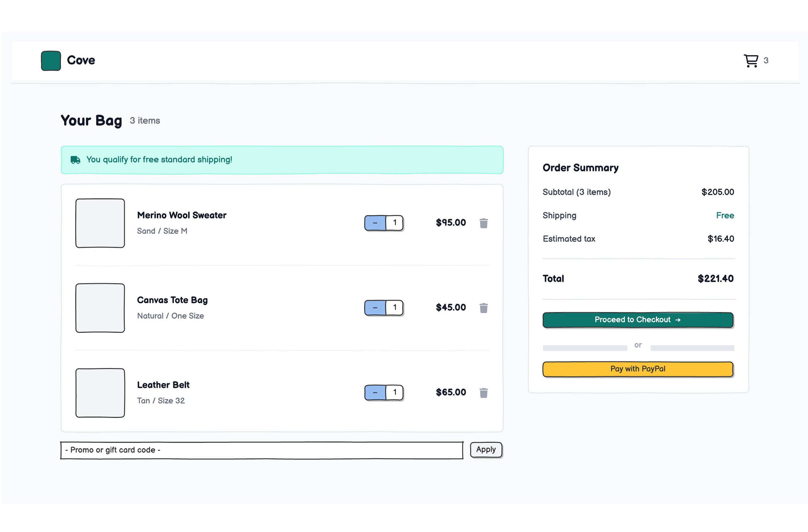Screen dimensions: 808x532
Task: Remove Leather Belt via trash icon
Action: 484,393
